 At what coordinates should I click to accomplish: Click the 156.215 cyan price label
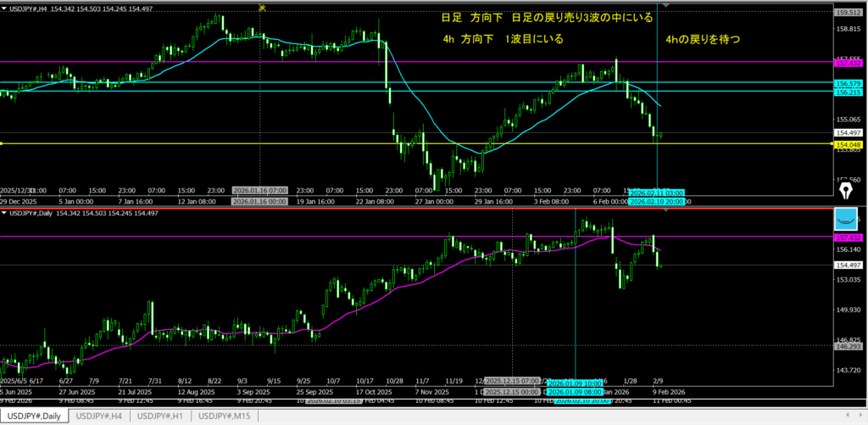(849, 92)
